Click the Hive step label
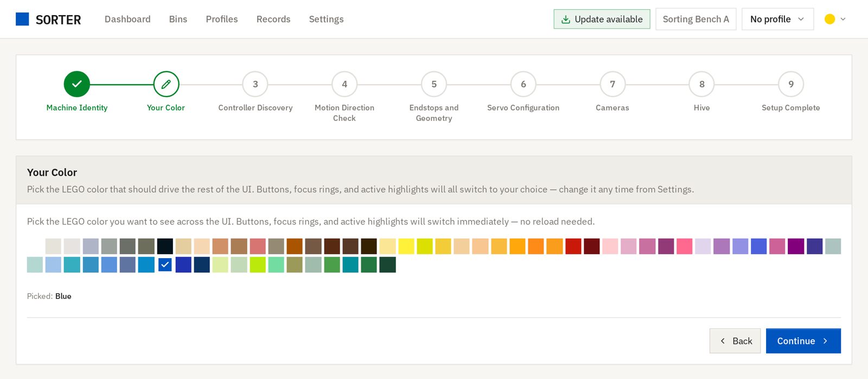 (x=702, y=108)
